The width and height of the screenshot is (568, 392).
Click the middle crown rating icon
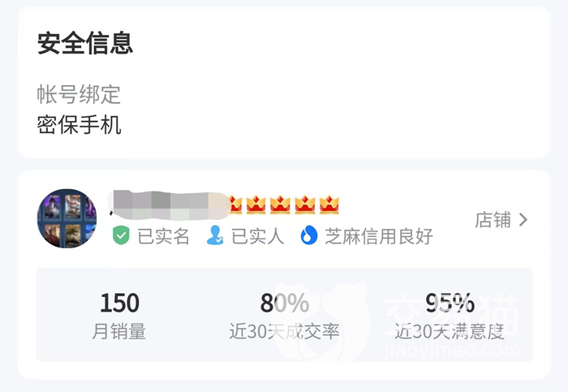(x=280, y=205)
